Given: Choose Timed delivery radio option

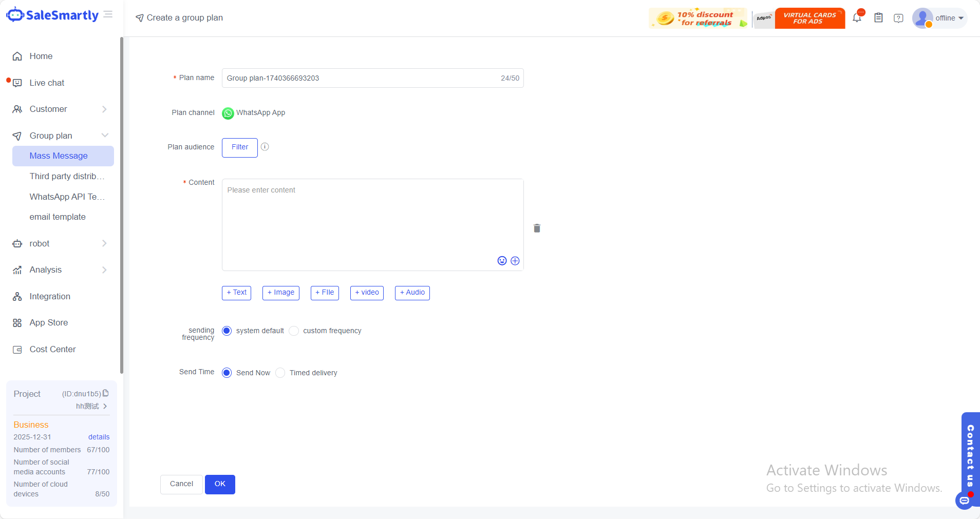Looking at the screenshot, I should click(x=280, y=373).
